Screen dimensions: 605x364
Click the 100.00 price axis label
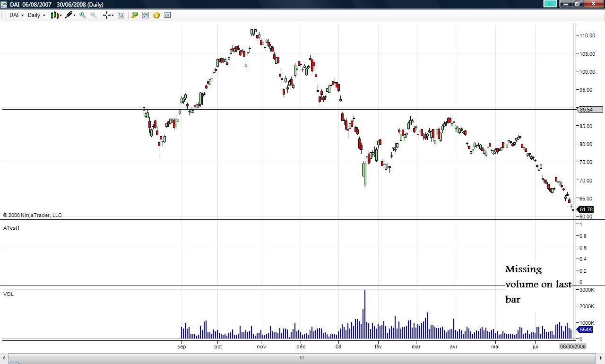click(587, 72)
